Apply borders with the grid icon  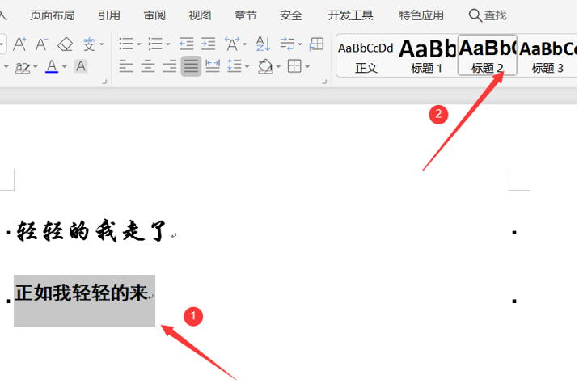[x=294, y=66]
